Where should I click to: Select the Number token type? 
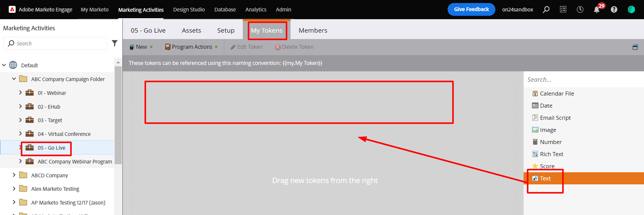coord(547,142)
